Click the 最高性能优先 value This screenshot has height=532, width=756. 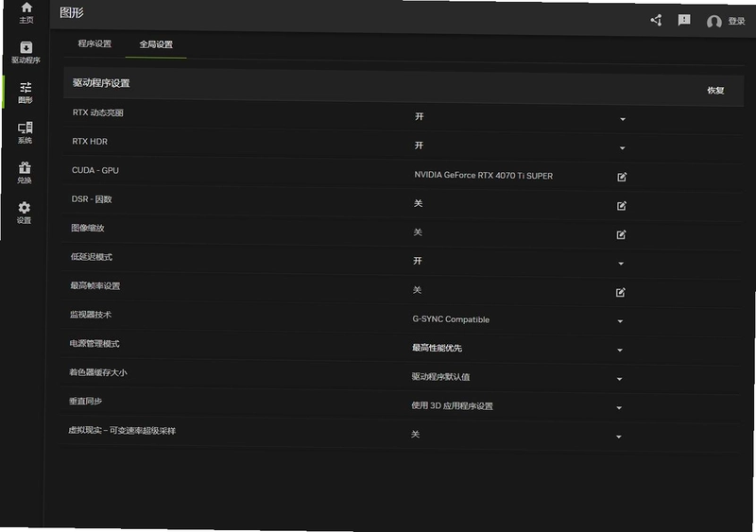[437, 348]
